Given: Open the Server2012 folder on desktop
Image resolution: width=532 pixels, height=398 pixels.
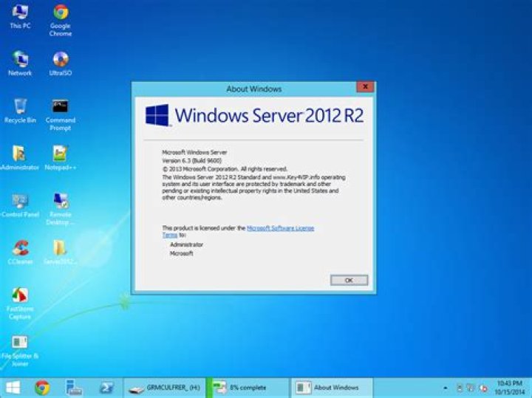Looking at the screenshot, I should tap(61, 253).
